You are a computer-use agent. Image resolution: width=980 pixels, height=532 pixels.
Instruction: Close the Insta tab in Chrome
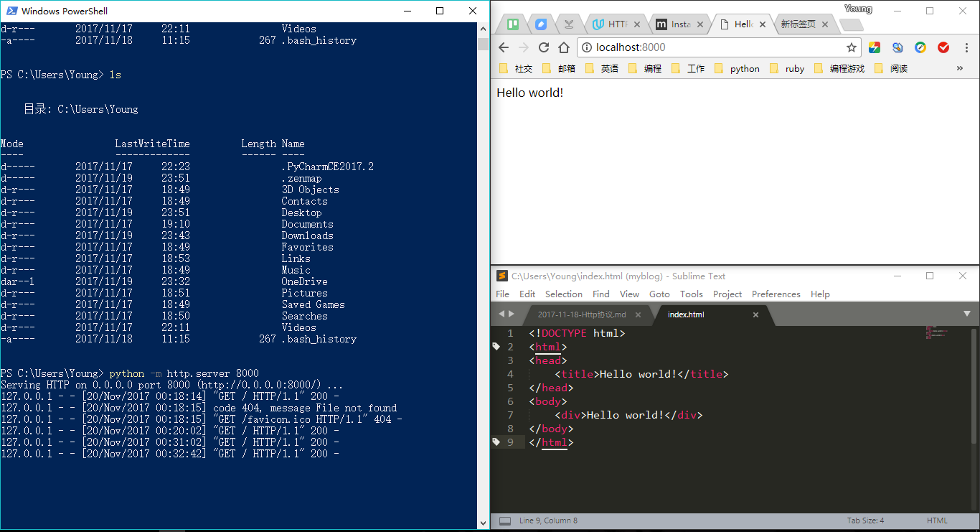tap(699, 24)
